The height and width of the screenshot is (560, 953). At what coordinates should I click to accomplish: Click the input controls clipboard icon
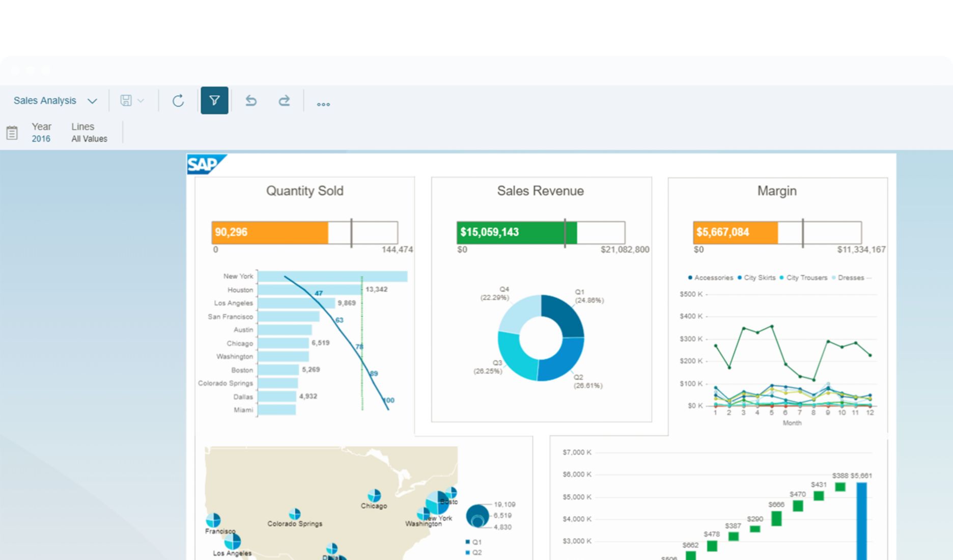(12, 133)
